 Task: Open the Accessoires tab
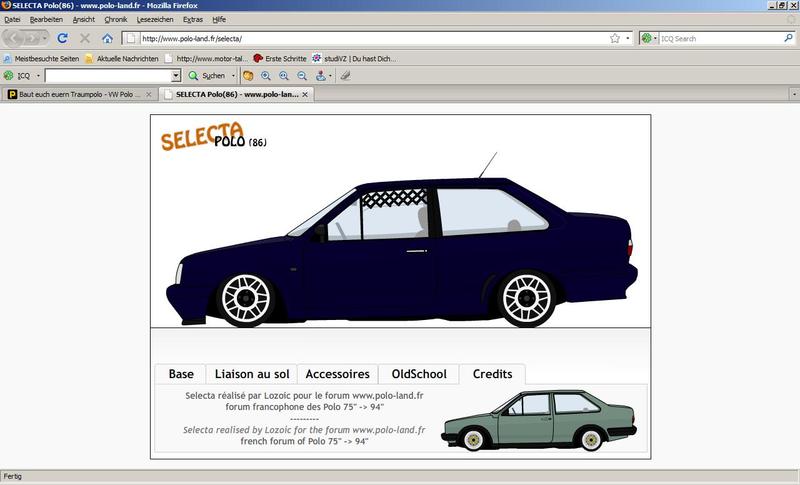[337, 374]
